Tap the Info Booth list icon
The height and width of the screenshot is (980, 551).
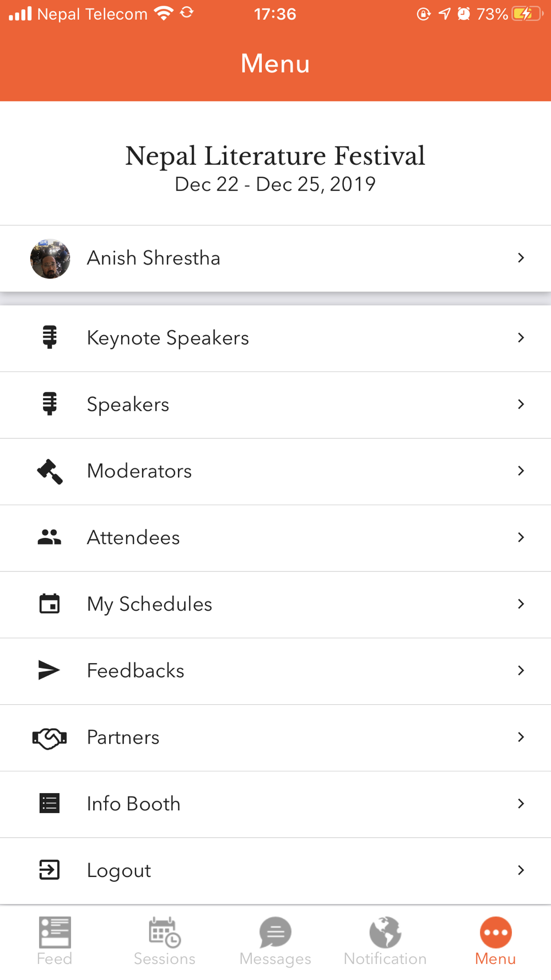point(50,804)
